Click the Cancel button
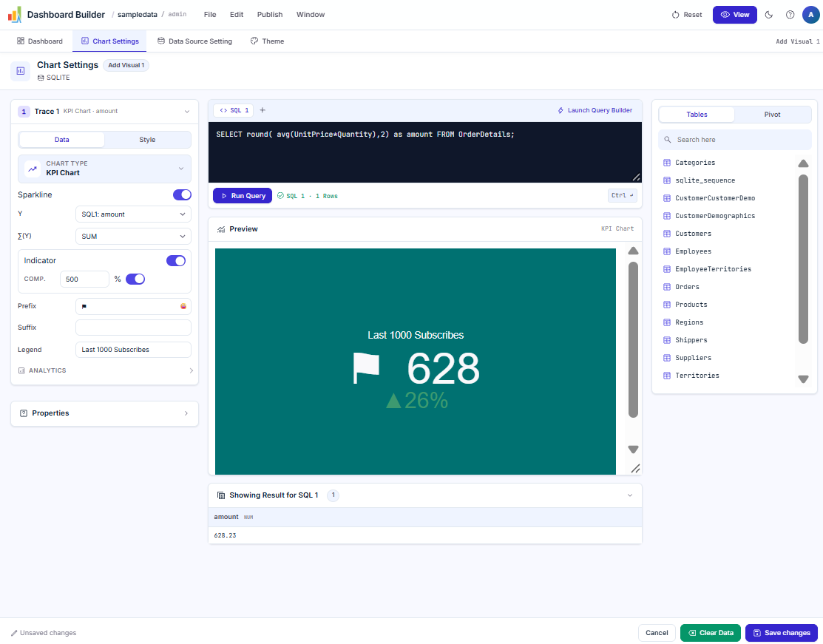Viewport: 823px width, 644px height. [x=657, y=633]
